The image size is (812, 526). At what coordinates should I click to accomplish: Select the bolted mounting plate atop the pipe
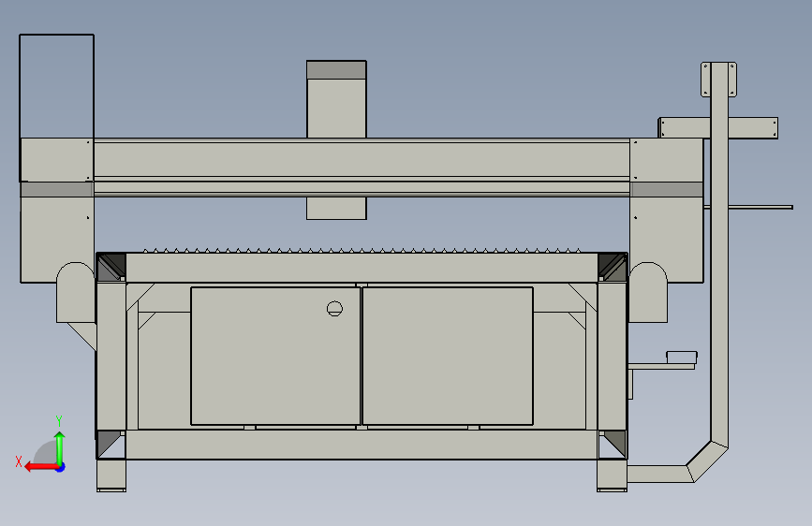click(718, 80)
